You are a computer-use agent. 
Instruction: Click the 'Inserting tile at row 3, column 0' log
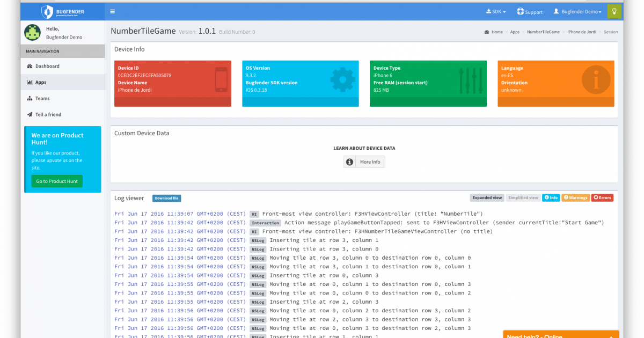pos(324,249)
